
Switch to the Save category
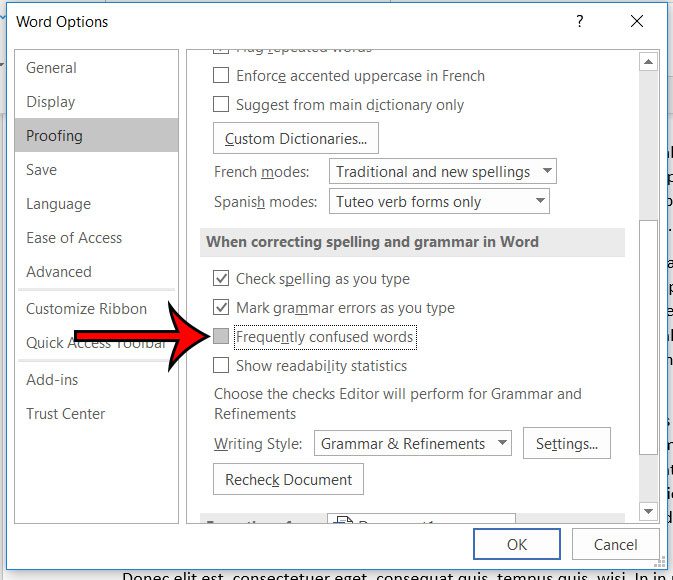click(96, 170)
